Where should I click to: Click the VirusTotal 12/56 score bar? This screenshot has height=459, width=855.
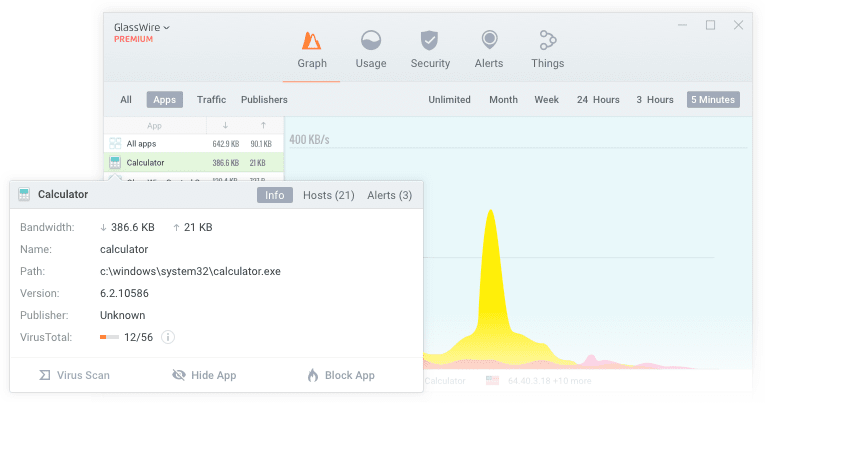point(109,337)
